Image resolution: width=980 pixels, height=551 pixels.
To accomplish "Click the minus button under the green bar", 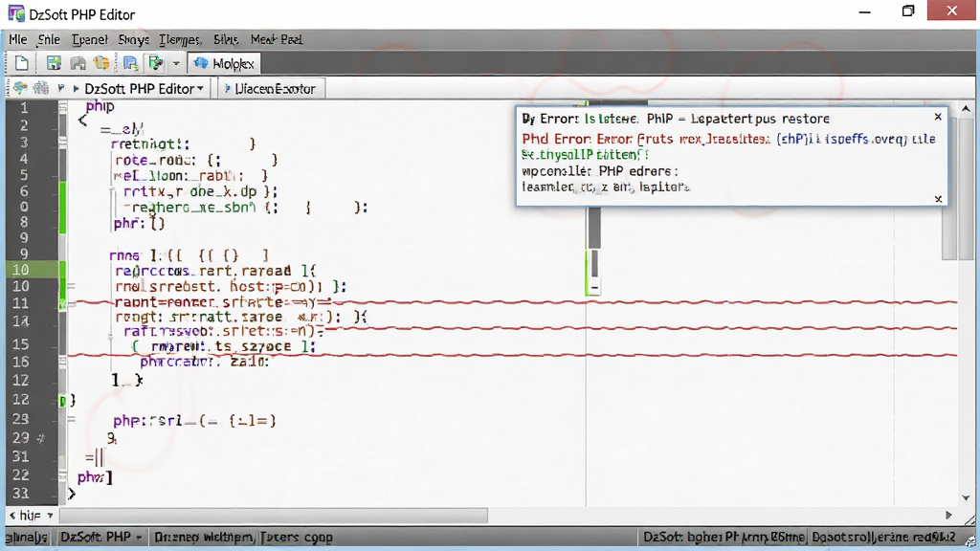I will 594,288.
